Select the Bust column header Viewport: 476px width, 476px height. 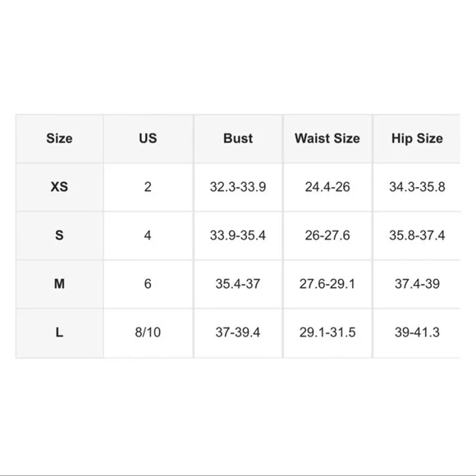(238, 139)
